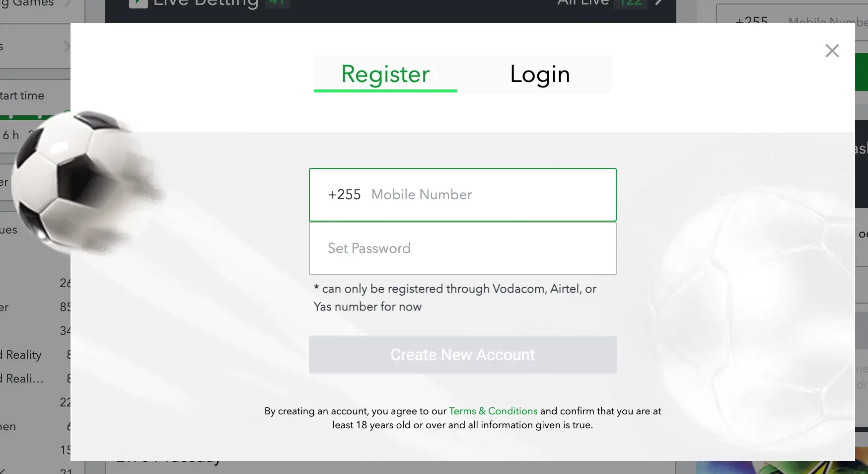Focus the Set Password field
Image resolution: width=868 pixels, height=474 pixels.
462,248
